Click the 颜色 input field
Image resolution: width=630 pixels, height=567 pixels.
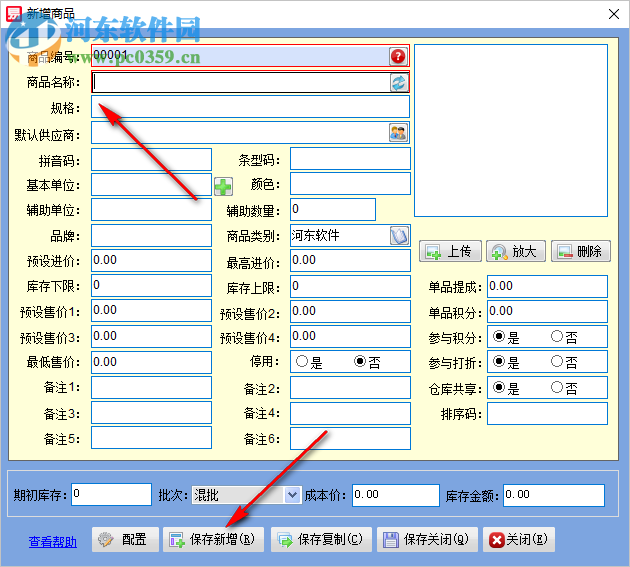click(350, 184)
